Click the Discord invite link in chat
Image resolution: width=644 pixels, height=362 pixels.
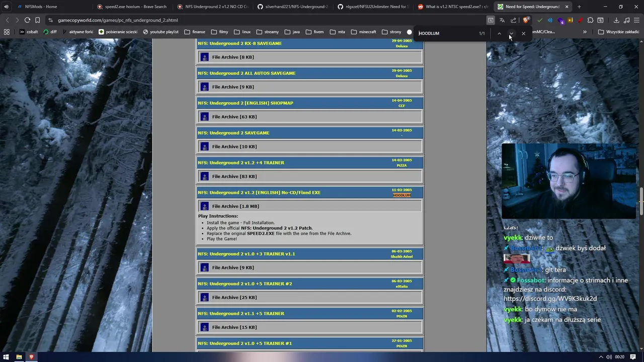click(550, 299)
